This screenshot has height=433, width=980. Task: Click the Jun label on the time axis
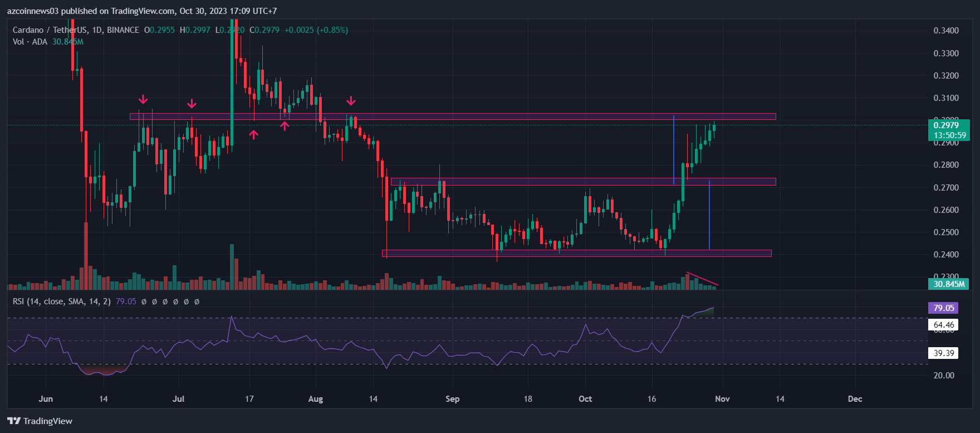(46, 399)
